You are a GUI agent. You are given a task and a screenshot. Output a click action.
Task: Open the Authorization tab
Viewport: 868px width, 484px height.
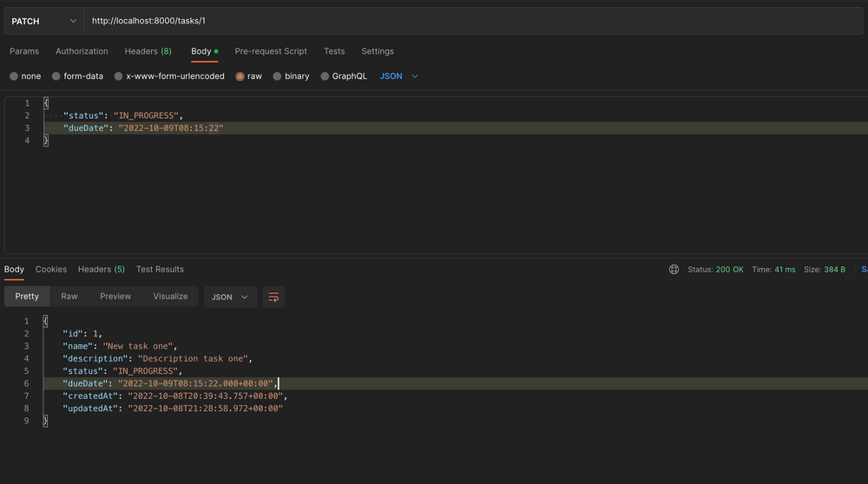click(x=82, y=51)
